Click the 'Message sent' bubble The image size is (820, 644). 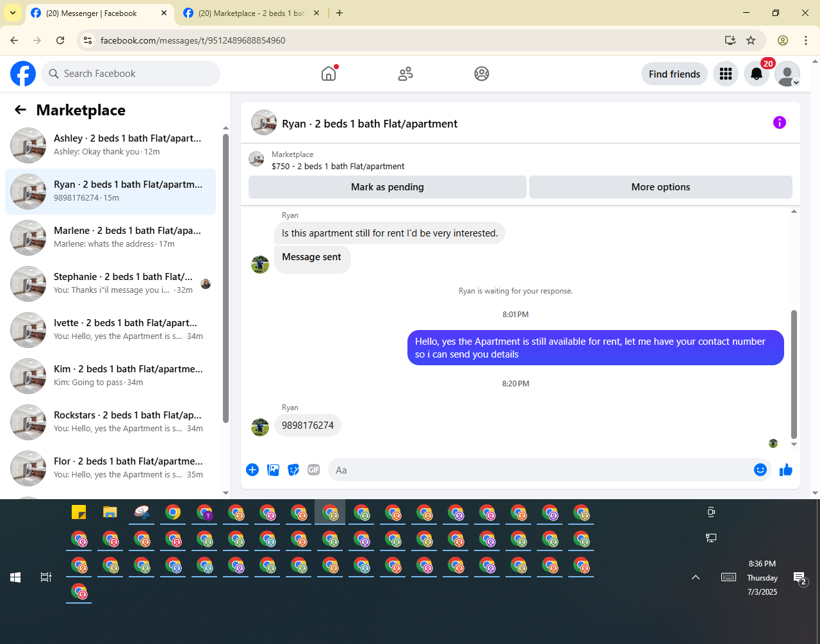pos(312,260)
